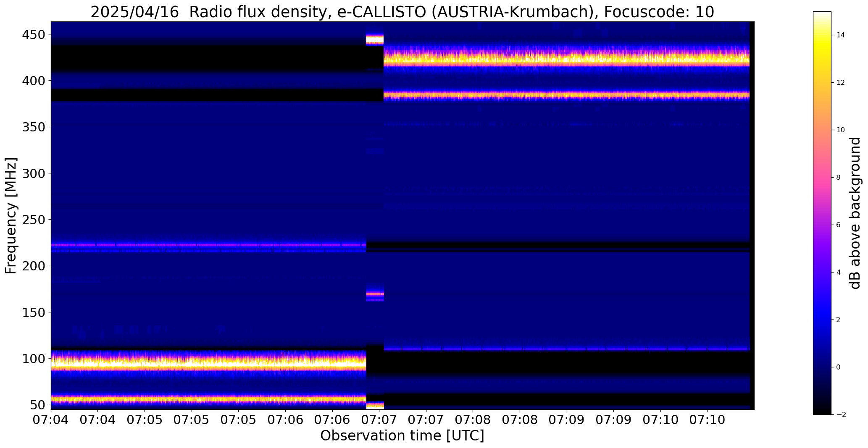Viewport: 868px width, 448px height.
Task: Select the 400 frequency axis tick label
Action: [x=33, y=81]
